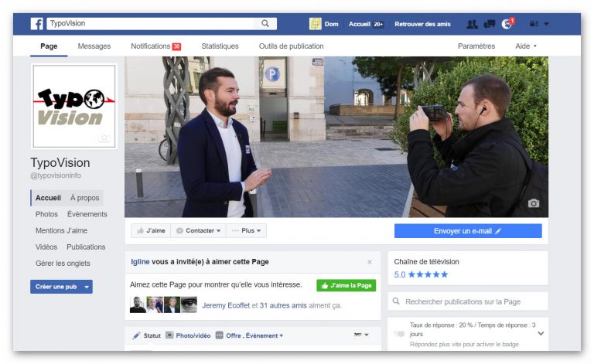Viewport: 594px width, 364px height.
Task: Click the Photo/vidéo camera icon
Action: click(x=169, y=335)
